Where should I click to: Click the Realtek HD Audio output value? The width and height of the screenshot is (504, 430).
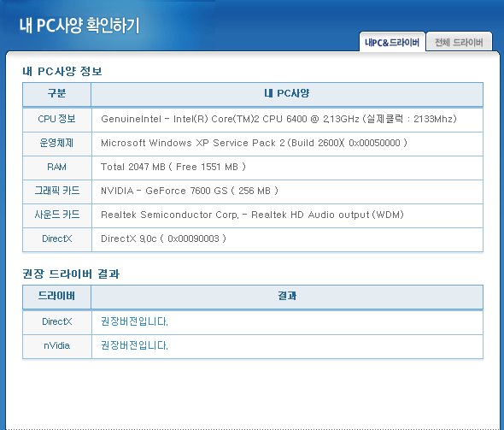pos(252,215)
